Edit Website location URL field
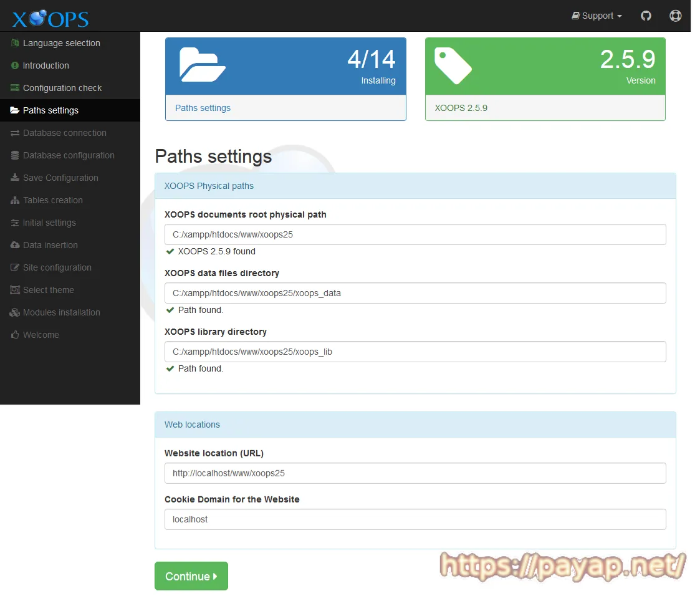 (415, 473)
